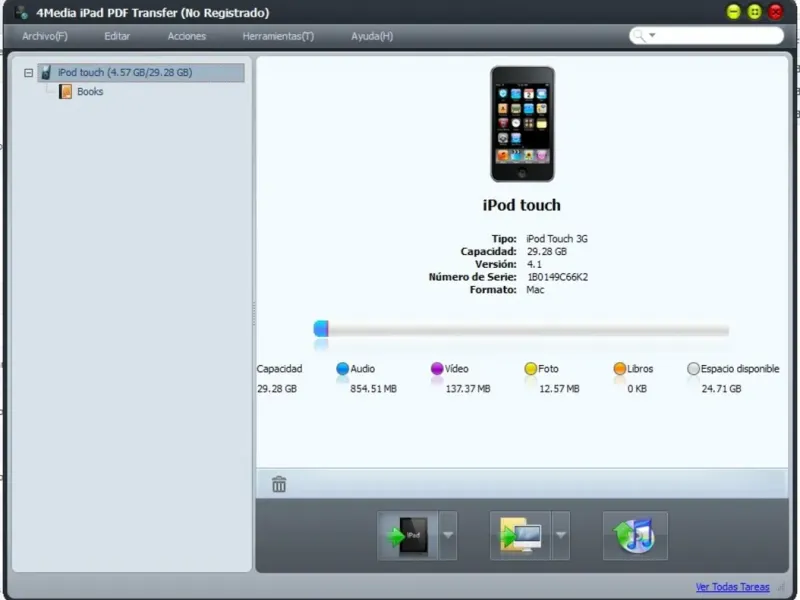
Task: Open the Ver Todas Tareas link
Action: pos(732,587)
